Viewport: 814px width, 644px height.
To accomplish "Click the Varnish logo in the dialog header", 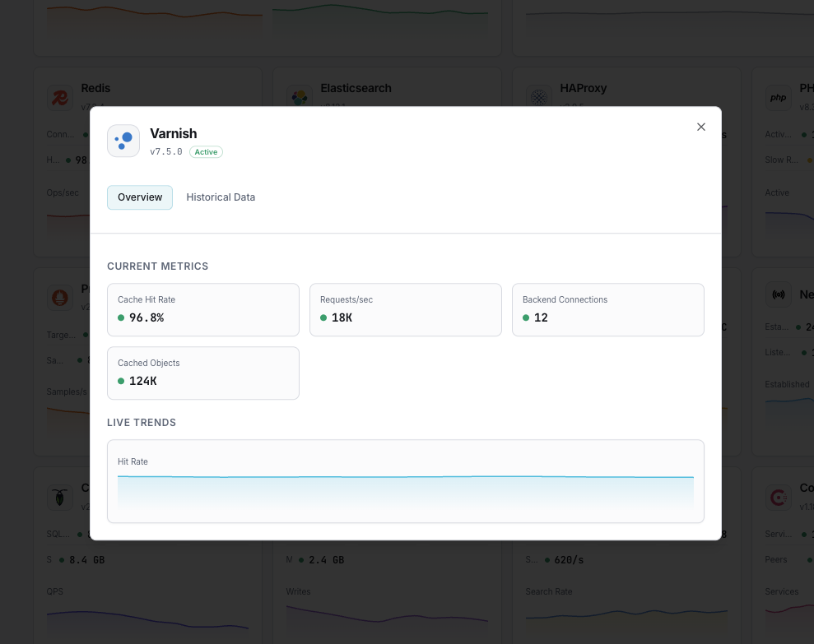I will tap(123, 141).
